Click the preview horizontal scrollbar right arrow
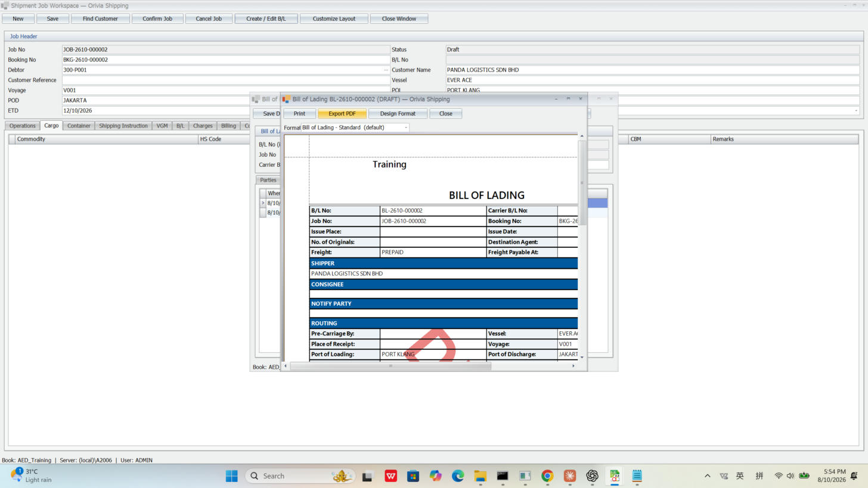Screen dimensions: 868x488 pos(573,366)
